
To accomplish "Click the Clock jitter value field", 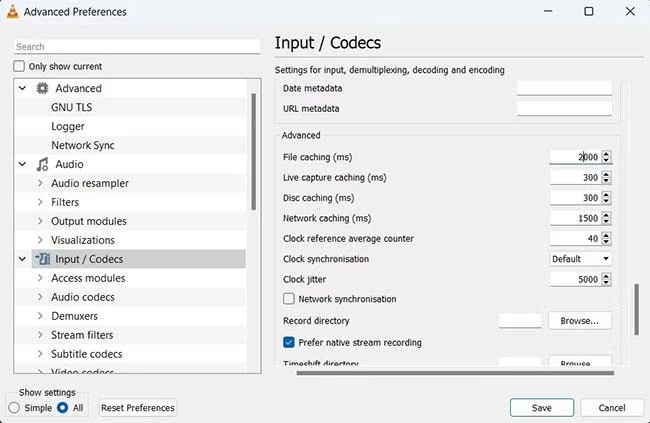I will [x=575, y=279].
